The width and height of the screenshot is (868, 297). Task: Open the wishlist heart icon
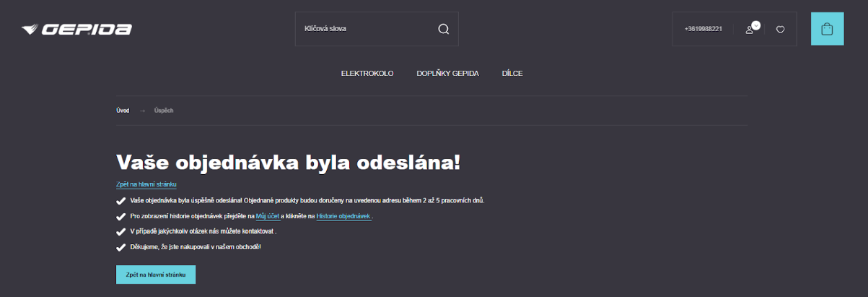tap(780, 30)
